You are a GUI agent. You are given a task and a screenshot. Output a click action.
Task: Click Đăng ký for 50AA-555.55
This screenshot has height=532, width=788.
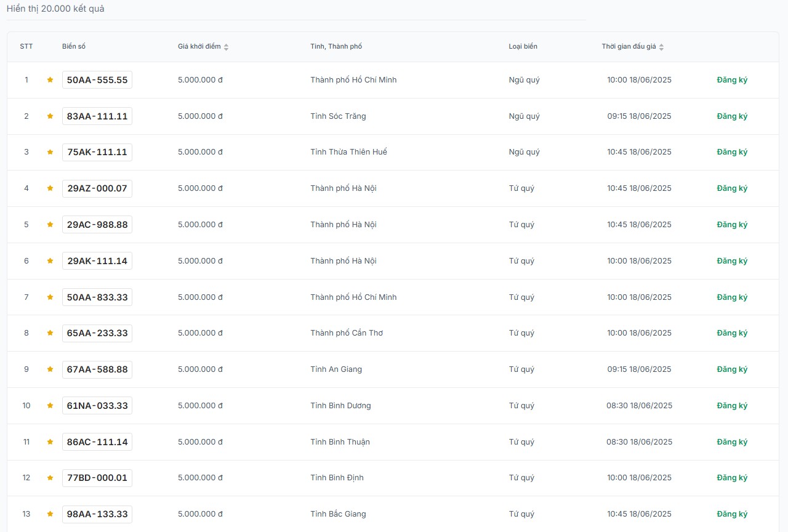click(732, 80)
